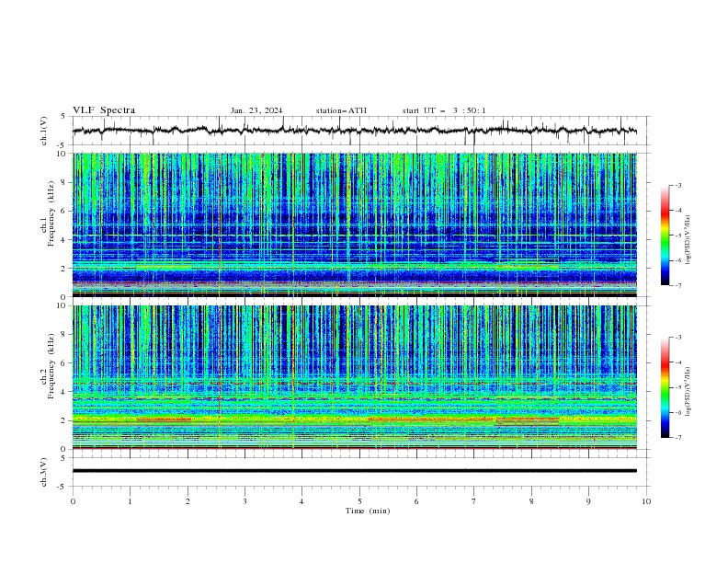Click the ch.2 "Frequency (kHz)" axis label
The height and width of the screenshot is (563, 728).
point(51,365)
